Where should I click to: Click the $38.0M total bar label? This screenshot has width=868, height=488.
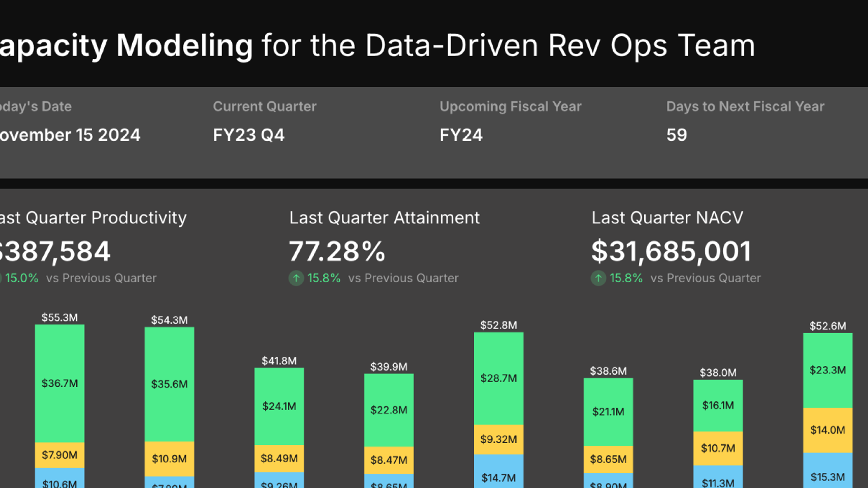click(718, 373)
